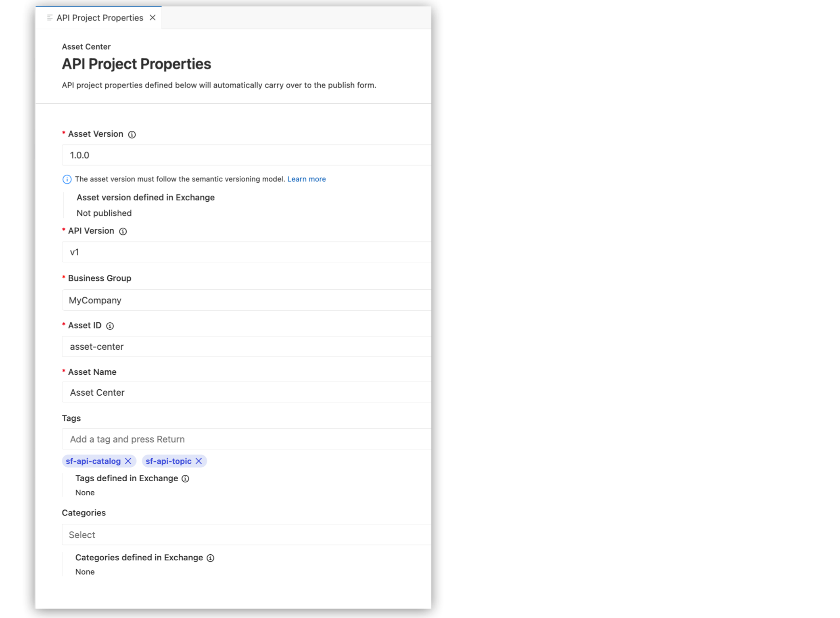Open the Learn more link
The image size is (840, 618).
307,179
